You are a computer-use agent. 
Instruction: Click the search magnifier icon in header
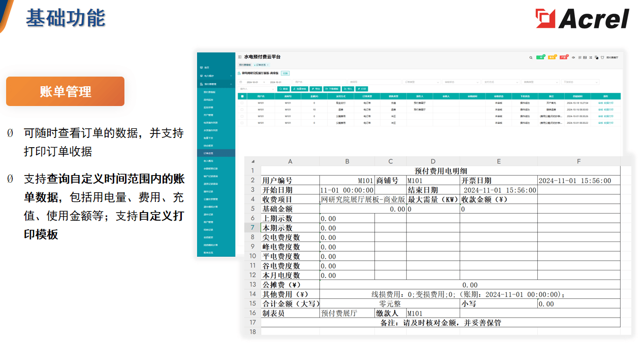[x=531, y=57]
